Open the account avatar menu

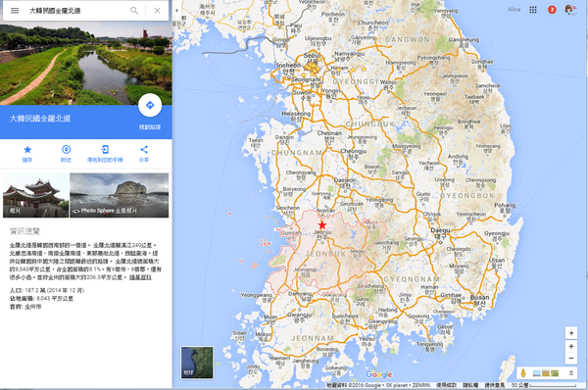click(x=570, y=10)
